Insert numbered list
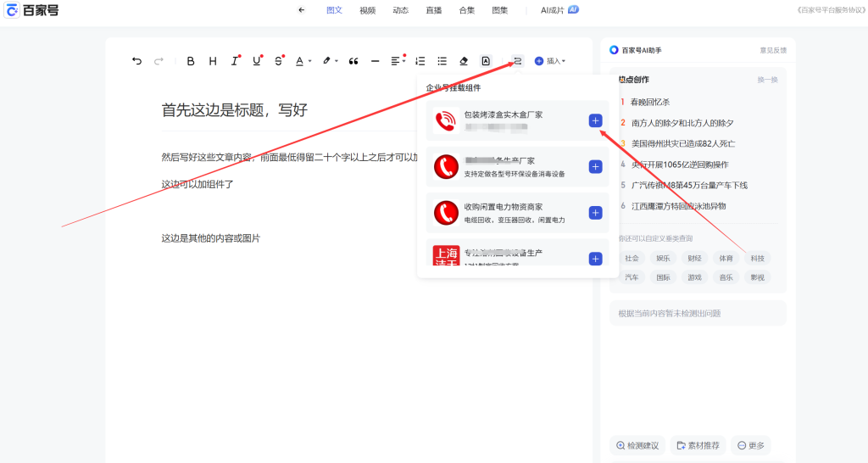This screenshot has height=463, width=868. (420, 61)
